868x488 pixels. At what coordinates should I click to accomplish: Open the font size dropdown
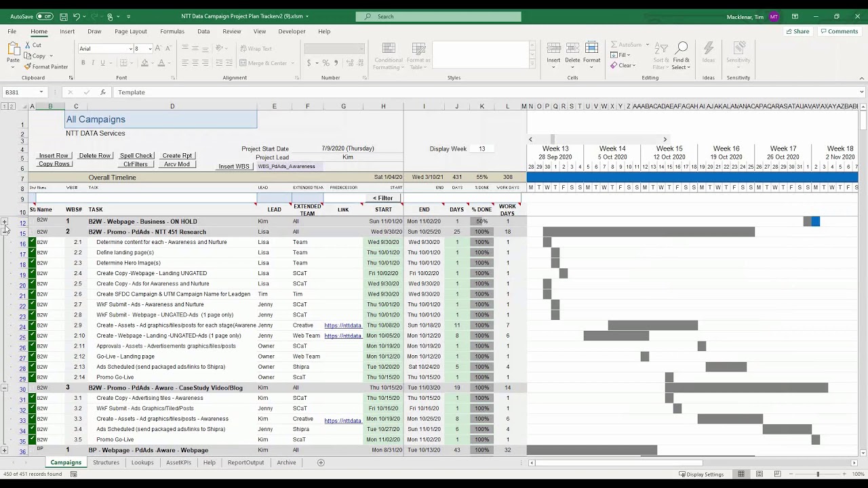(x=149, y=49)
